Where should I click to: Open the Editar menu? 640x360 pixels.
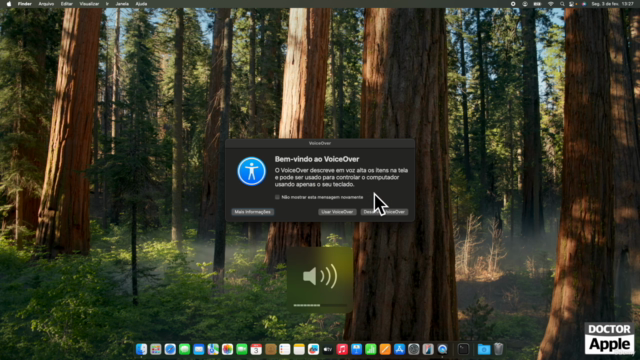coord(67,4)
